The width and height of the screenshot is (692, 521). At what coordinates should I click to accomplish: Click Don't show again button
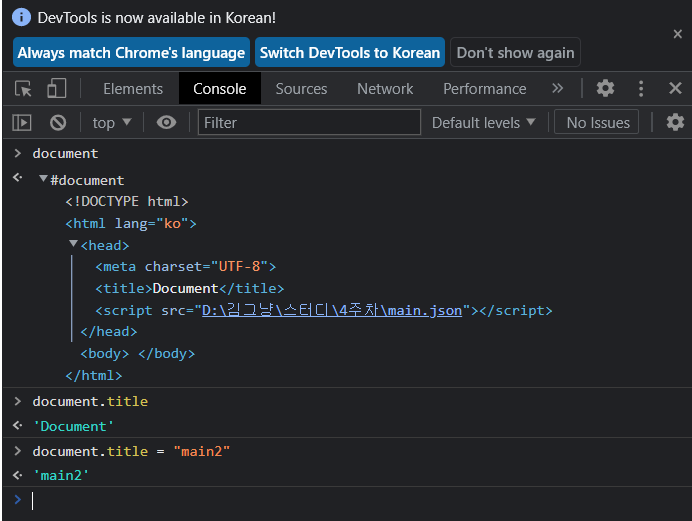coord(515,52)
